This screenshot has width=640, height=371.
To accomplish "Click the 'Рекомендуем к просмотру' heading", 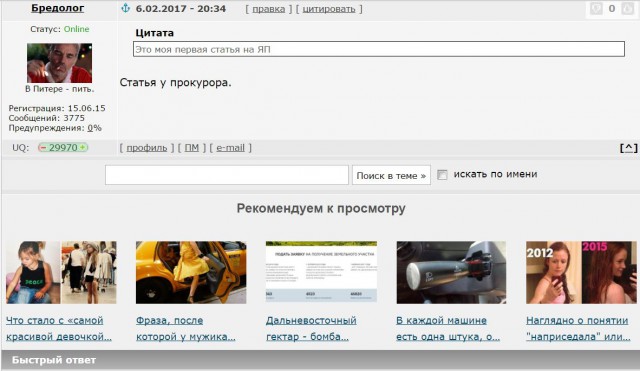I will [321, 208].
